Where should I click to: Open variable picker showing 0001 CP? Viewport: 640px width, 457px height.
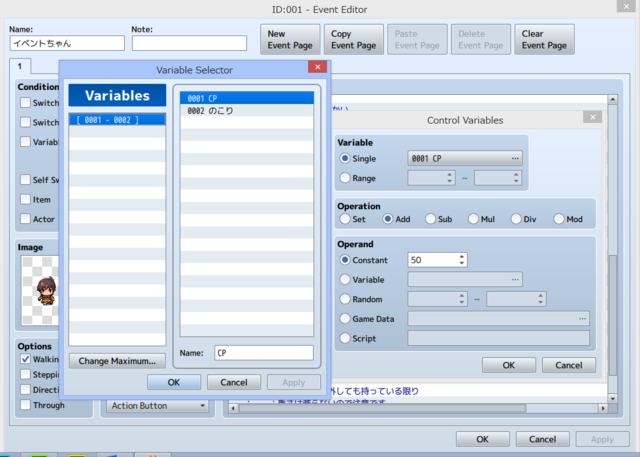click(x=465, y=158)
